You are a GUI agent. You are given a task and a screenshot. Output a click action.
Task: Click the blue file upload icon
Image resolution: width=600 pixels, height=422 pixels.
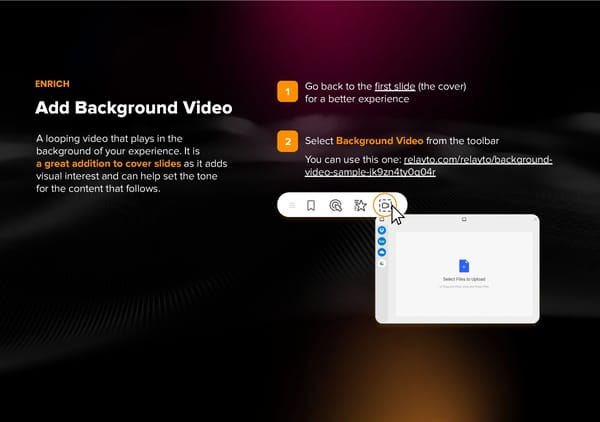tap(464, 264)
